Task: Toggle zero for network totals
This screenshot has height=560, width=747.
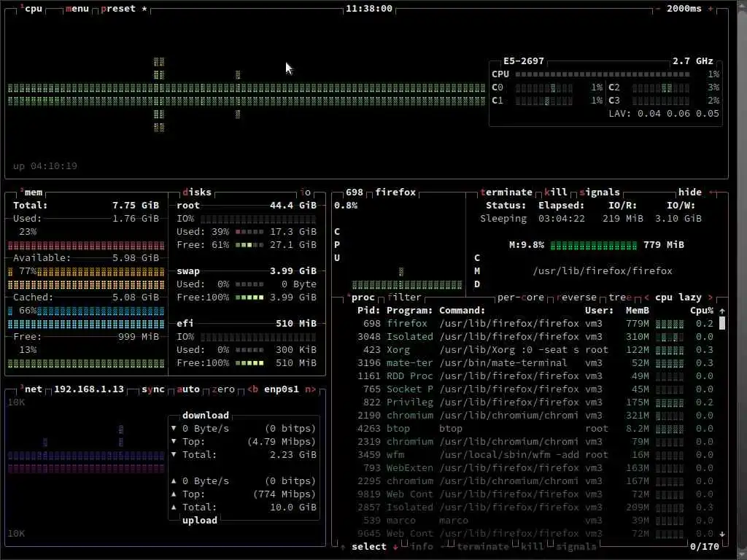Action: (223, 389)
